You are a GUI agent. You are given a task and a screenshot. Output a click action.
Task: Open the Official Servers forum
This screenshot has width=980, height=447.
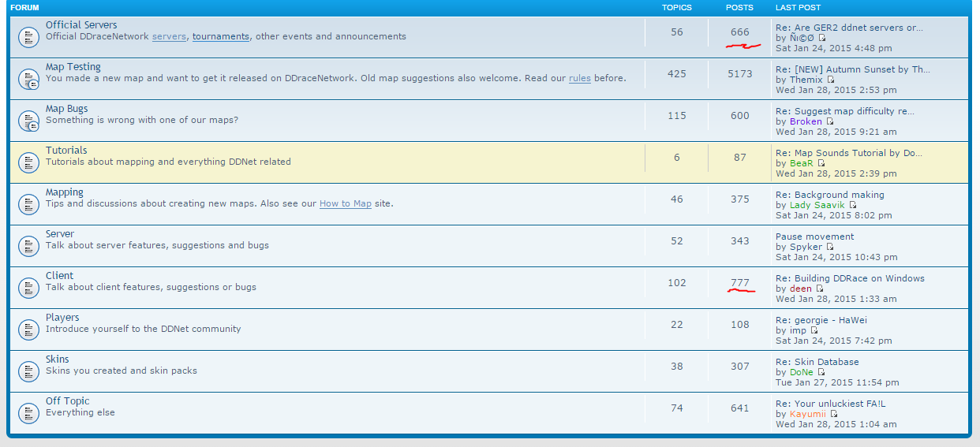(81, 25)
